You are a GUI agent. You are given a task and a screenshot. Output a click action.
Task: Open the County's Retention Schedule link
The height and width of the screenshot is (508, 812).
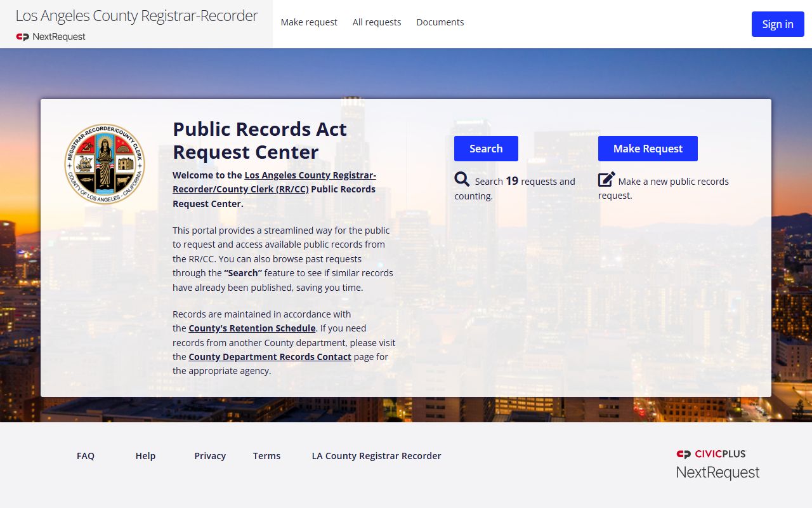pyautogui.click(x=252, y=328)
